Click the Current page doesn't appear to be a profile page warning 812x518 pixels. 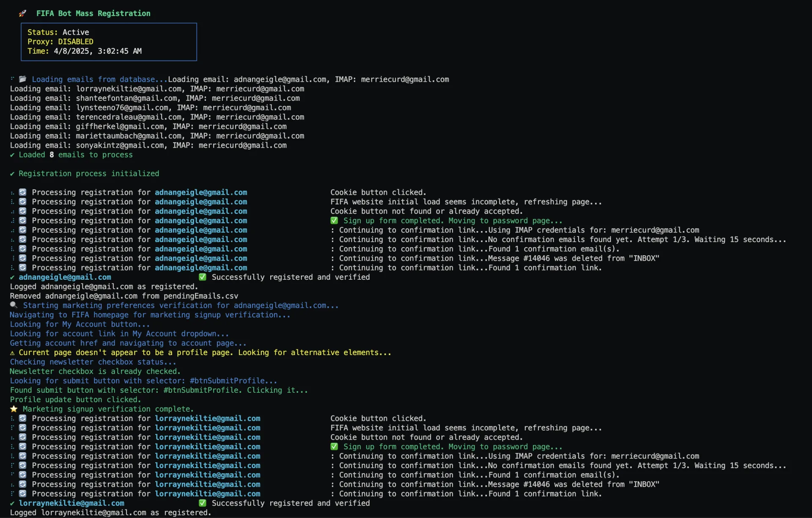[205, 353]
